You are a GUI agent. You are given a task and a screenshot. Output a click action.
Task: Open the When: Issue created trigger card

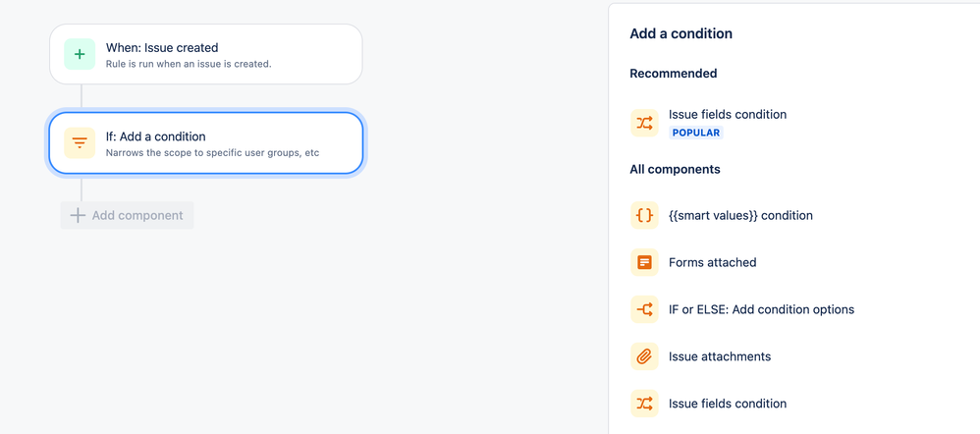coord(206,54)
